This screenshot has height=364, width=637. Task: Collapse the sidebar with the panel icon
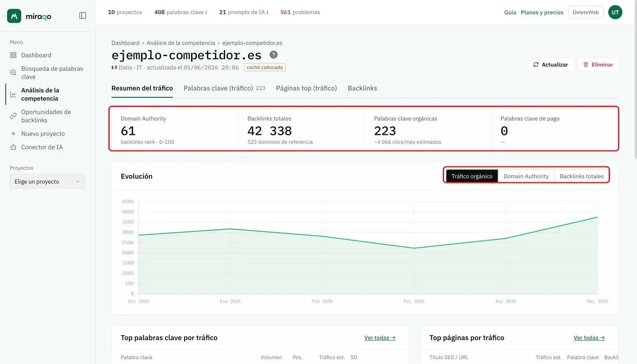[83, 15]
